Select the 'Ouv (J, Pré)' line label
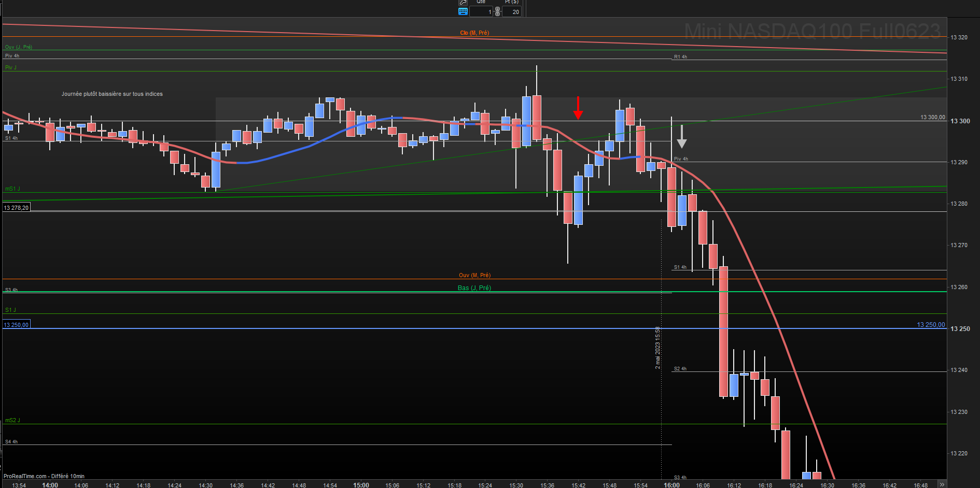This screenshot has height=488, width=980. [x=19, y=47]
